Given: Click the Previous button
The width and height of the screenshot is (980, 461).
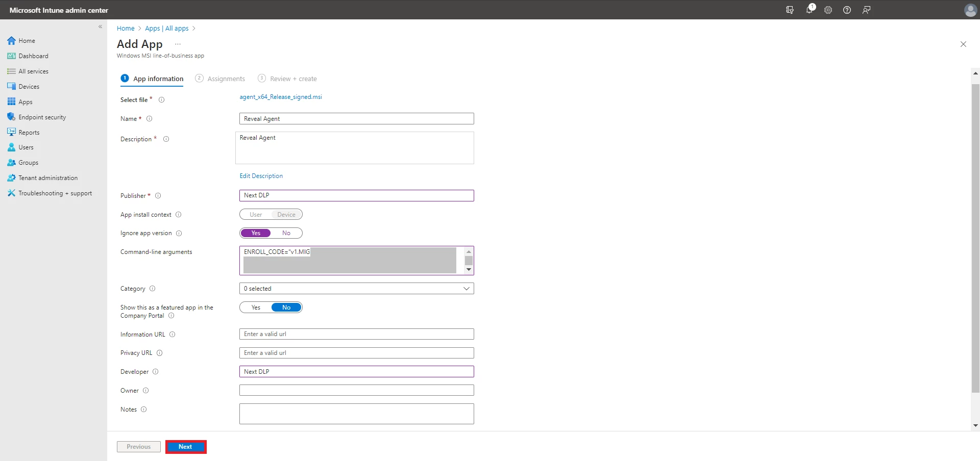Looking at the screenshot, I should (x=139, y=447).
